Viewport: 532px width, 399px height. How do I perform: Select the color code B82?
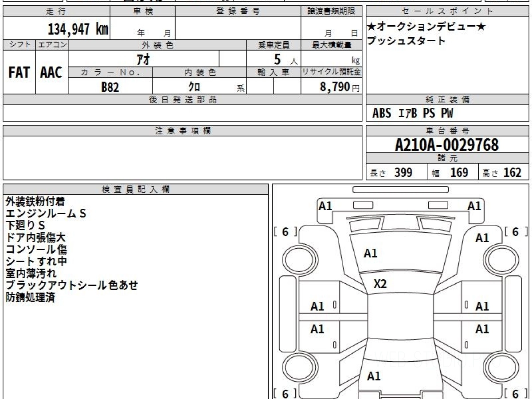pyautogui.click(x=110, y=87)
